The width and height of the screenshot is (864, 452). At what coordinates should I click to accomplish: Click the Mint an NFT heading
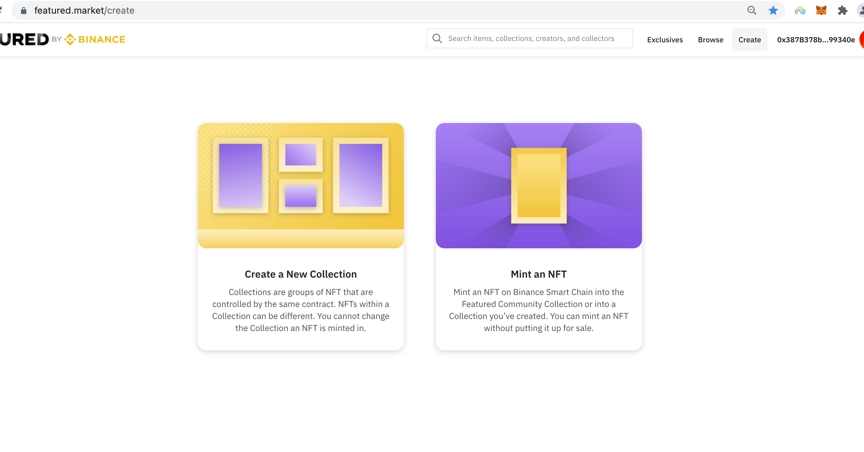pyautogui.click(x=538, y=274)
